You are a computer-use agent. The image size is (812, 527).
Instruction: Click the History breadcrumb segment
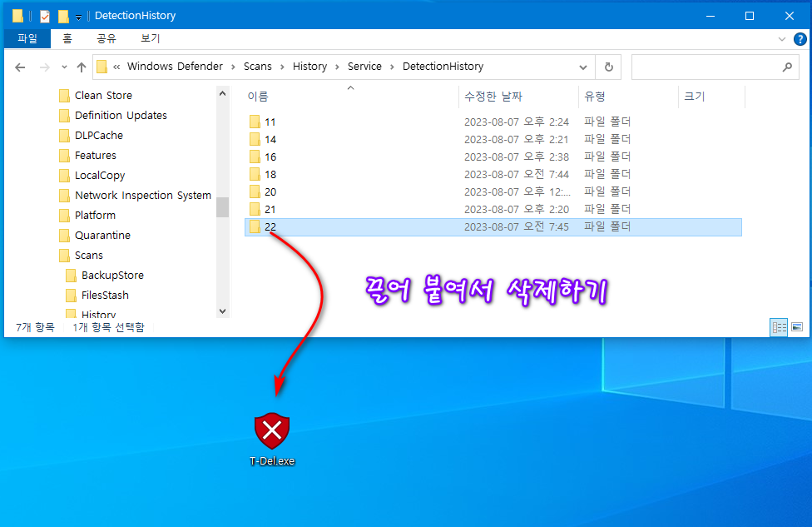point(309,67)
